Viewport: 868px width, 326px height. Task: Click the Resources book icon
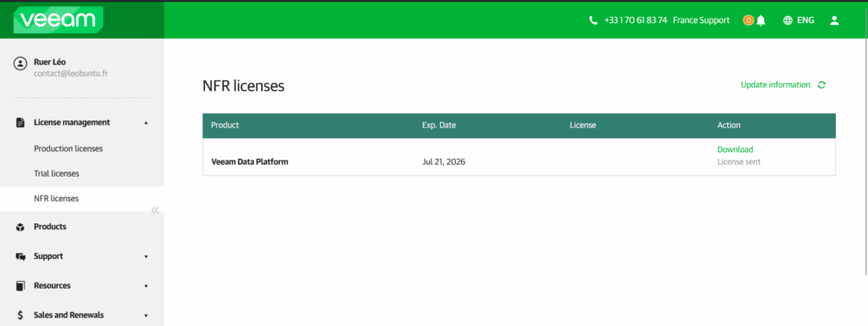point(20,286)
